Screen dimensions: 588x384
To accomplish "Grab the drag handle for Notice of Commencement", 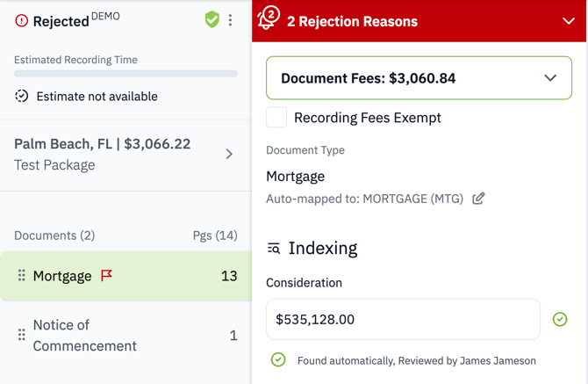I will tap(22, 335).
